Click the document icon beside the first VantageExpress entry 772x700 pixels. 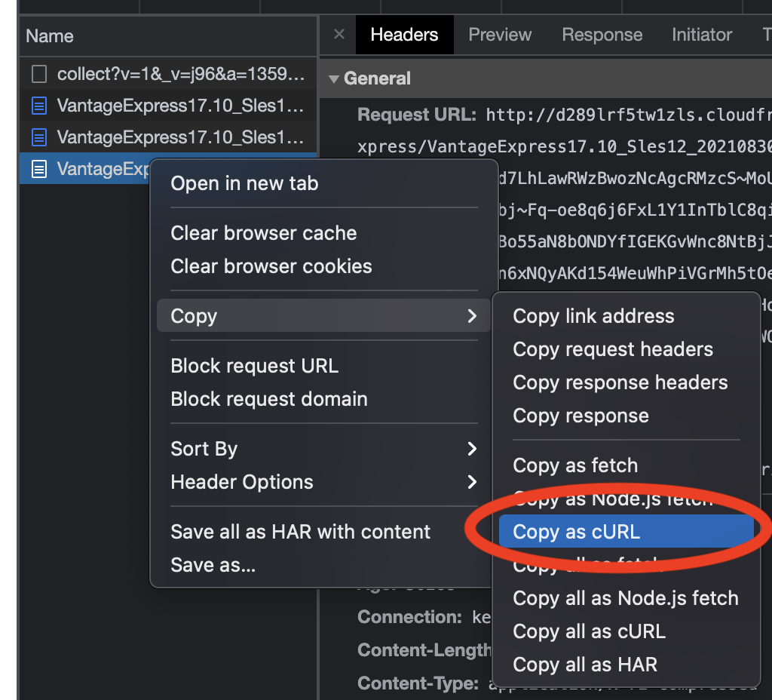(38, 105)
